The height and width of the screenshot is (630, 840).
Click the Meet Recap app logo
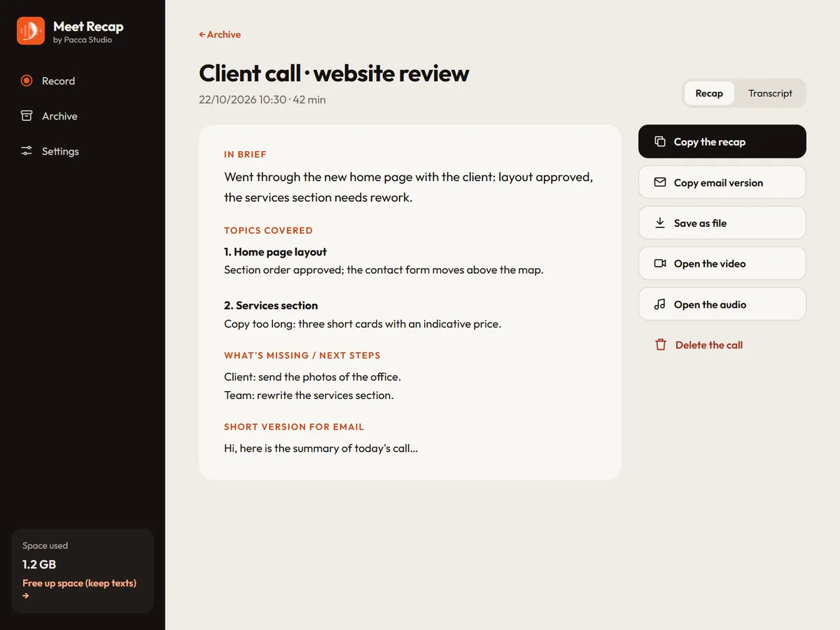coord(31,31)
